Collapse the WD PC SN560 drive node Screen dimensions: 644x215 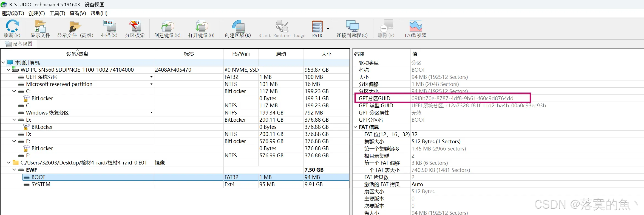point(9,70)
